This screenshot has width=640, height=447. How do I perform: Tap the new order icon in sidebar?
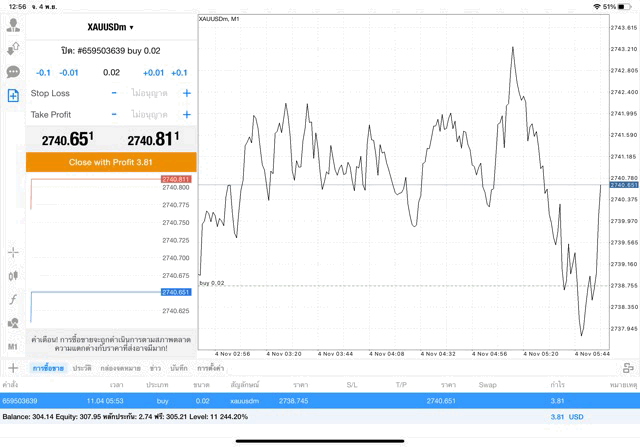(13, 96)
